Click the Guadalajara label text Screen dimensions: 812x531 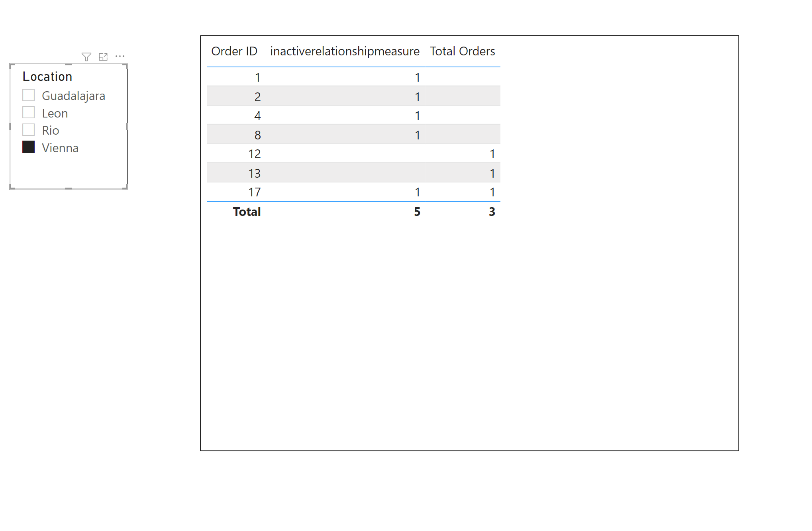[x=74, y=96]
